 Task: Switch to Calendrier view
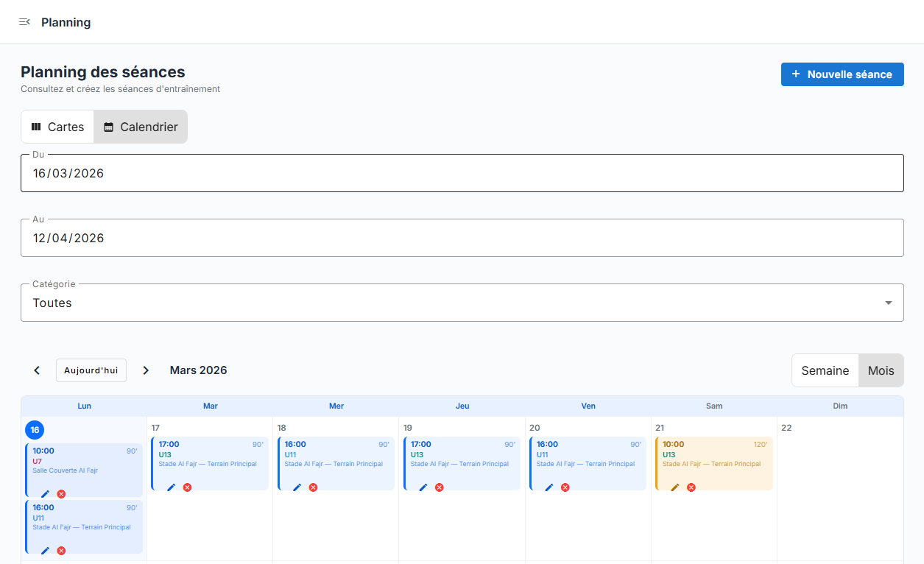141,127
